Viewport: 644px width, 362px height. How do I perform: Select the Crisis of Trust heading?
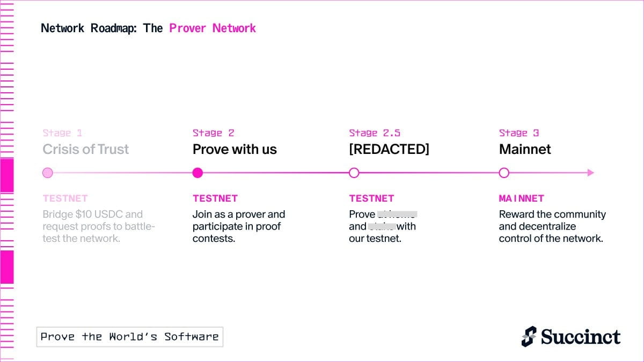86,149
